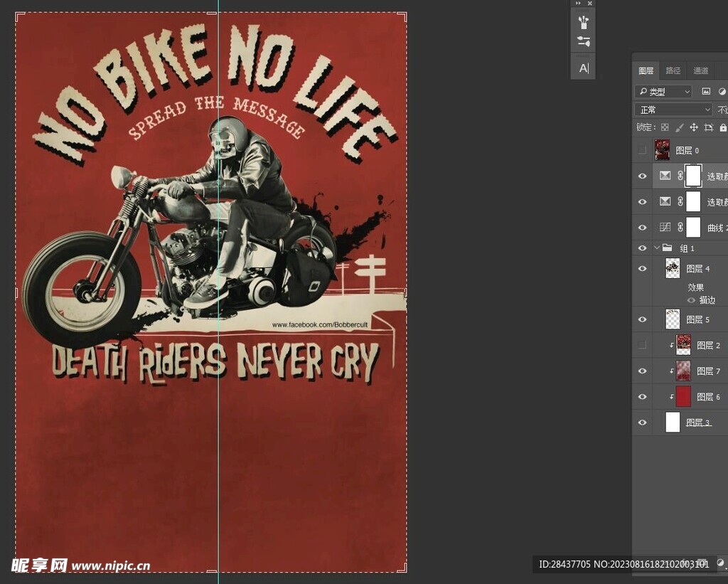Open the 正常 blend mode dropdown
Viewport: 728px width, 584px height.
click(673, 110)
